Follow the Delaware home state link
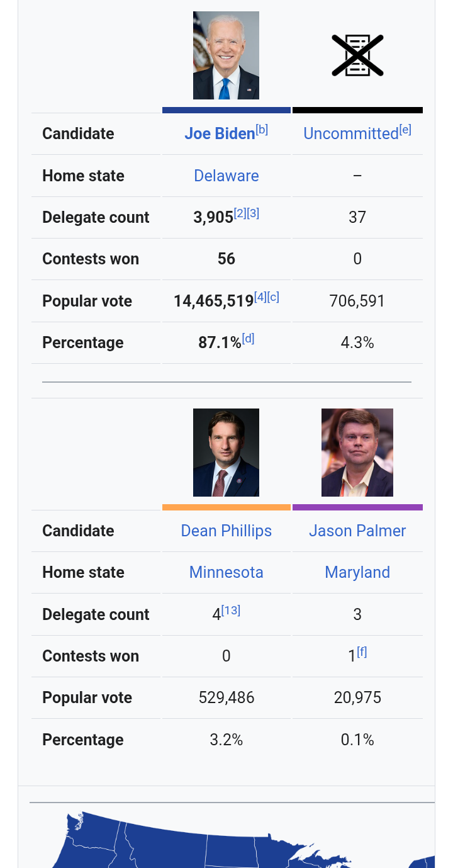 pos(226,176)
